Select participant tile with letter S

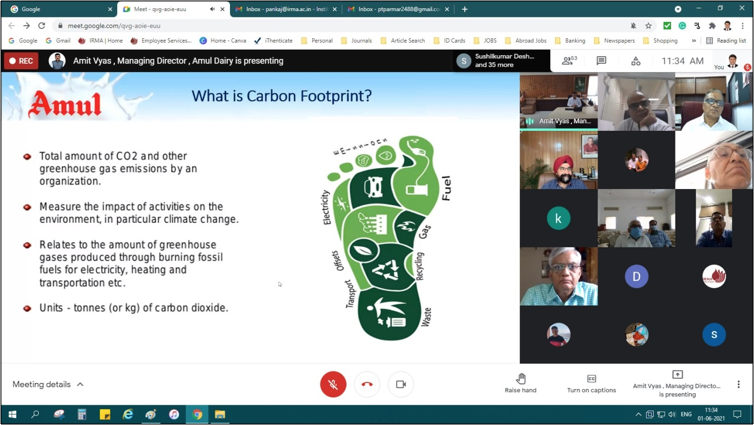pos(714,335)
